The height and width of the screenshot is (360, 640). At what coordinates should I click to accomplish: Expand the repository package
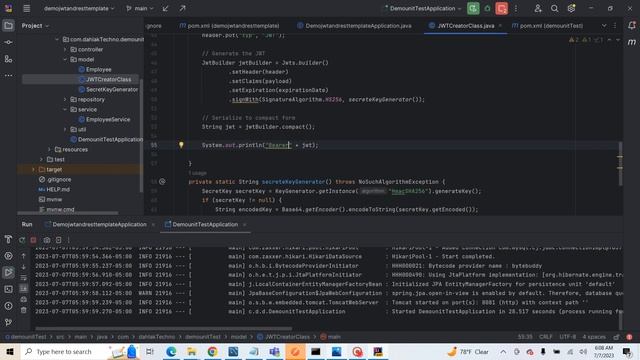click(65, 99)
